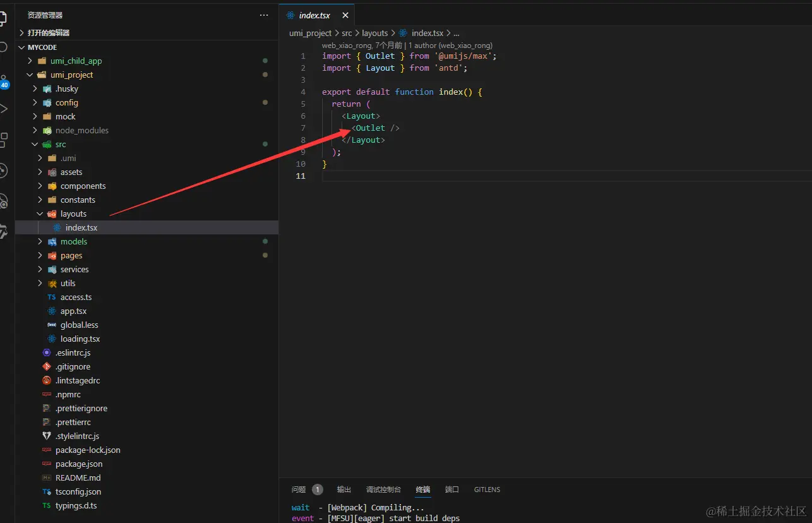Click the Outlet tag on line 7
The width and height of the screenshot is (812, 523).
[376, 128]
